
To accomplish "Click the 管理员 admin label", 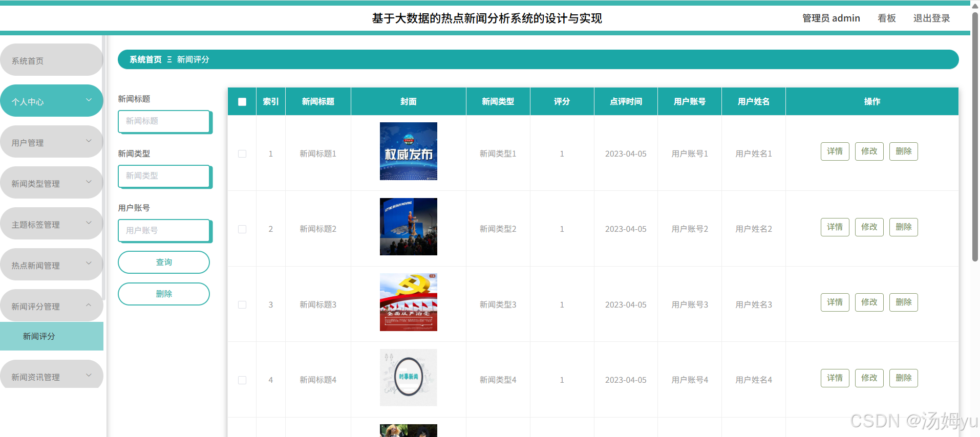I will coord(831,18).
